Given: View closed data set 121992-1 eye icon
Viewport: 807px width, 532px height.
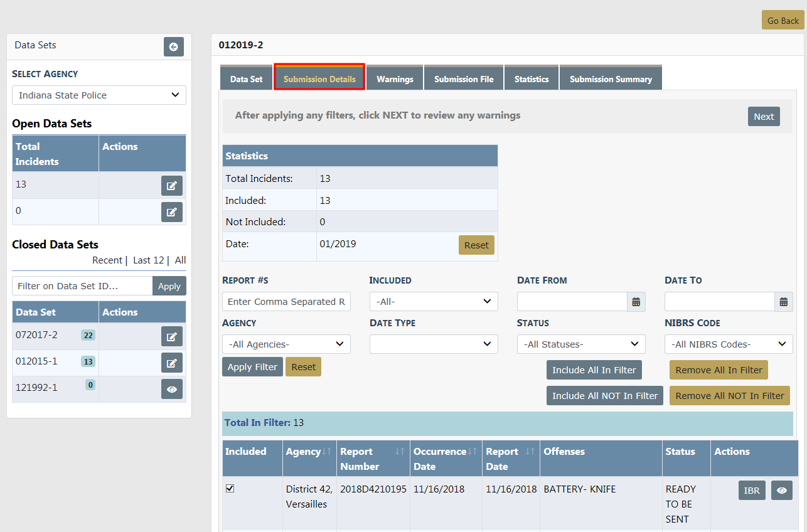Looking at the screenshot, I should (171, 389).
